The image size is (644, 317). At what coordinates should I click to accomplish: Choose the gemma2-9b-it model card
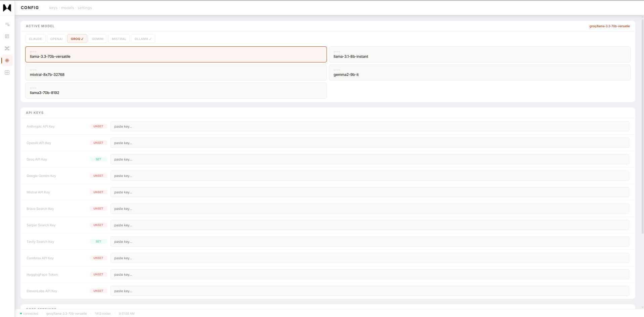(x=480, y=73)
